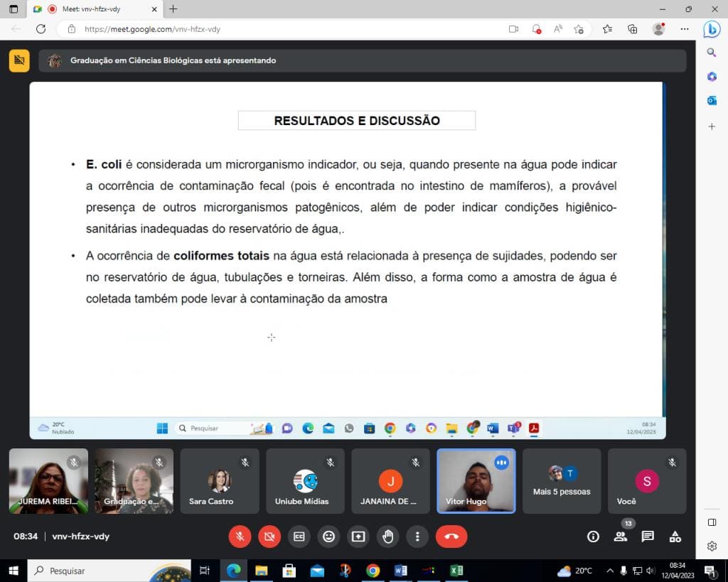Toggle the Edge sidebar visibility button
This screenshot has height=582, width=728.
point(712,522)
